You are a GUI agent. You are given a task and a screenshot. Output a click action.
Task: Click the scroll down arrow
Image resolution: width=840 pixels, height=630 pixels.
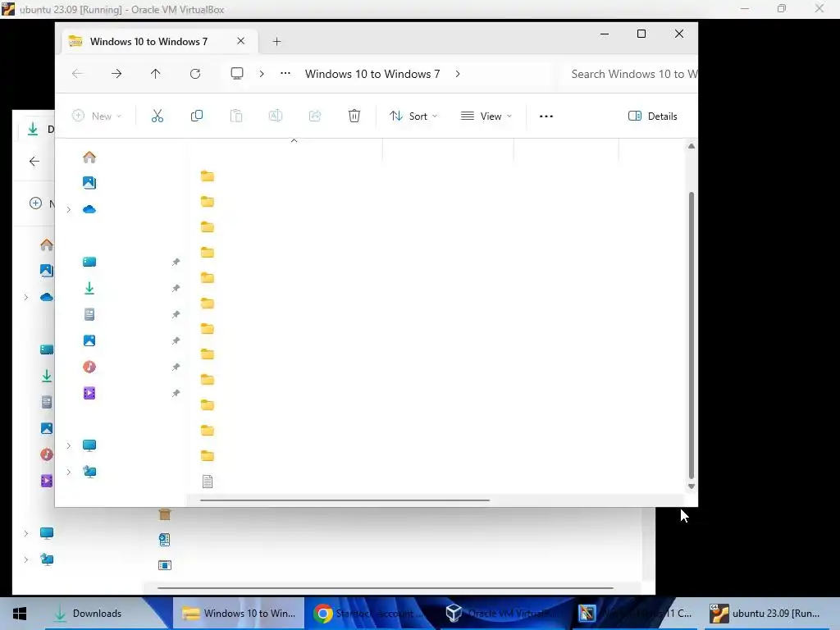pyautogui.click(x=691, y=486)
